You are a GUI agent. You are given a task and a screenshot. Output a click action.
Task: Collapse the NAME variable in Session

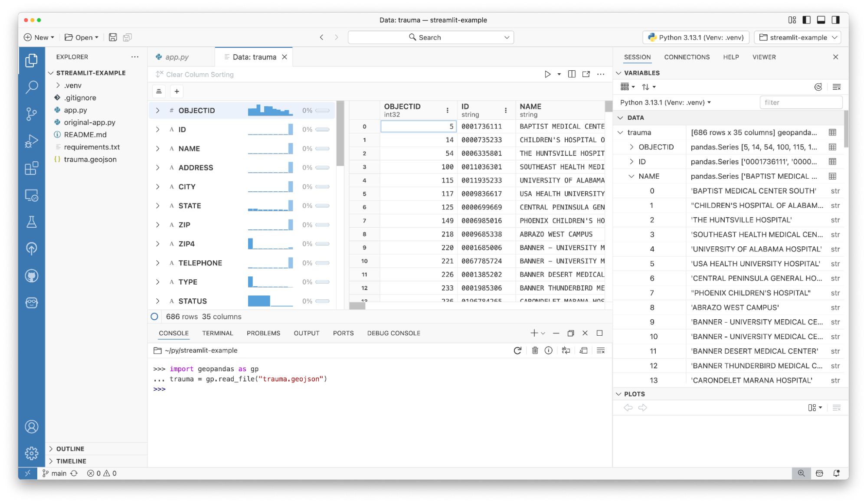coord(631,176)
